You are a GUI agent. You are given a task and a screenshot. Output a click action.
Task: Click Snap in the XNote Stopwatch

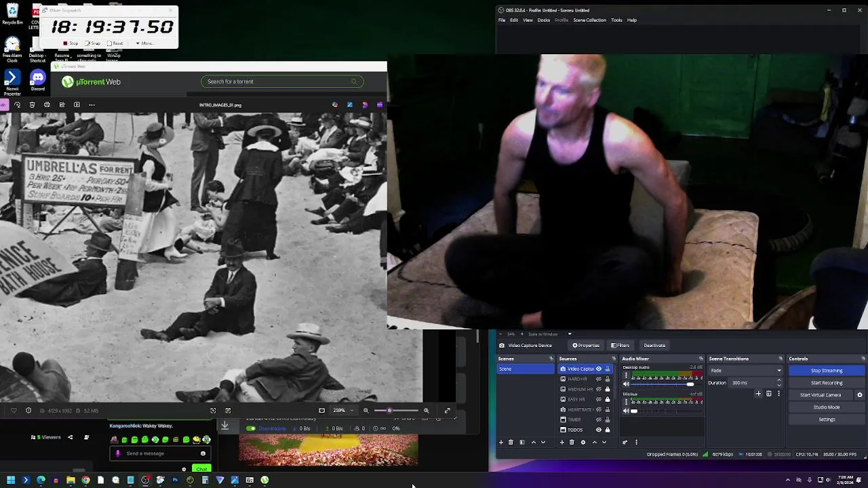click(x=93, y=43)
